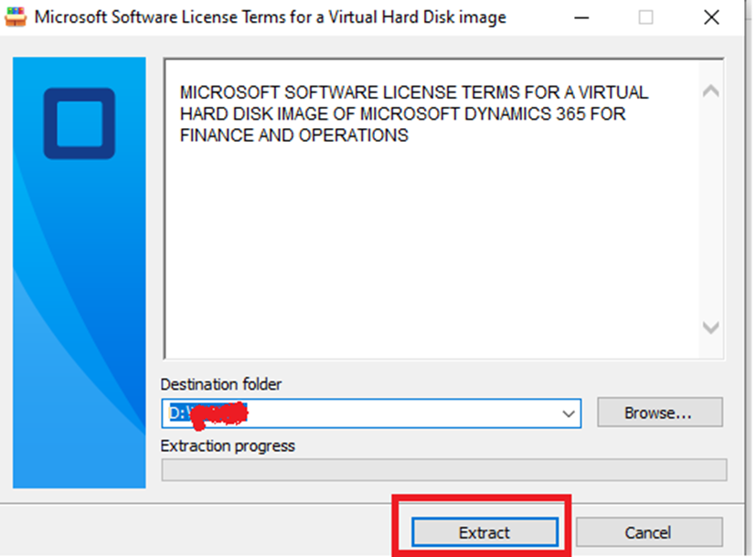Expand the Destination folder dropdown arrow

click(x=569, y=413)
